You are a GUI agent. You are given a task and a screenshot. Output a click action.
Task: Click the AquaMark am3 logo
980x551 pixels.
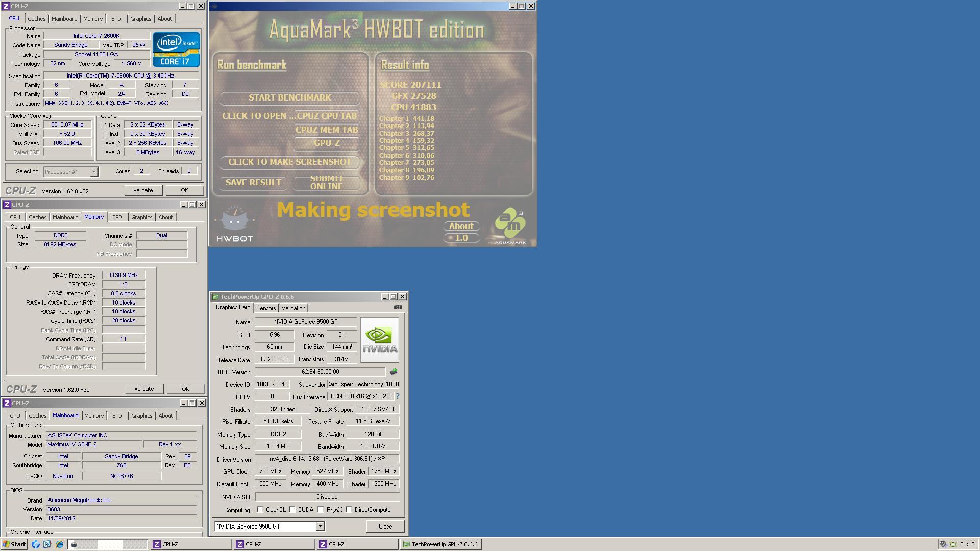pyautogui.click(x=510, y=226)
